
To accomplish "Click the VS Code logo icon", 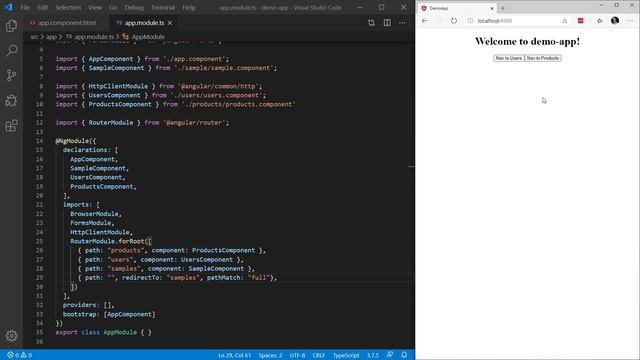I will point(8,7).
